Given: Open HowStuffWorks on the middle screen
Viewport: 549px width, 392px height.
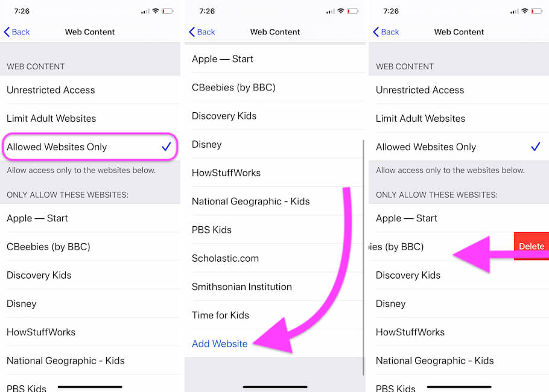Looking at the screenshot, I should 275,172.
